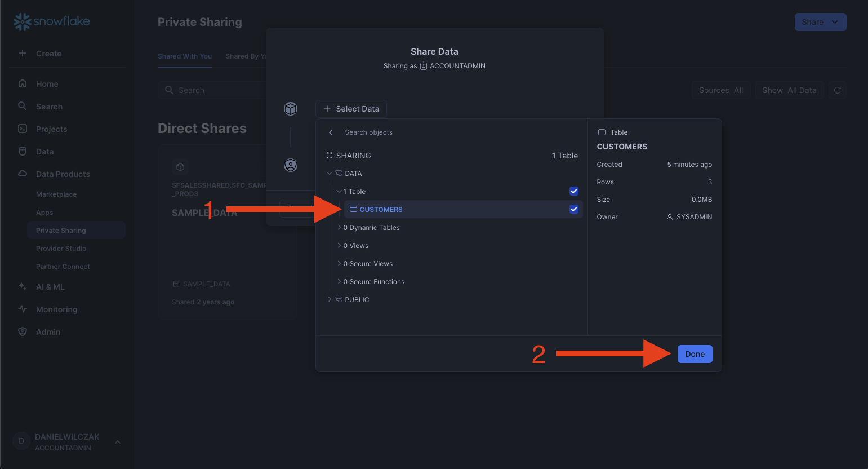Expand the 0 Secure Views group
Image resolution: width=868 pixels, height=469 pixels.
click(339, 263)
